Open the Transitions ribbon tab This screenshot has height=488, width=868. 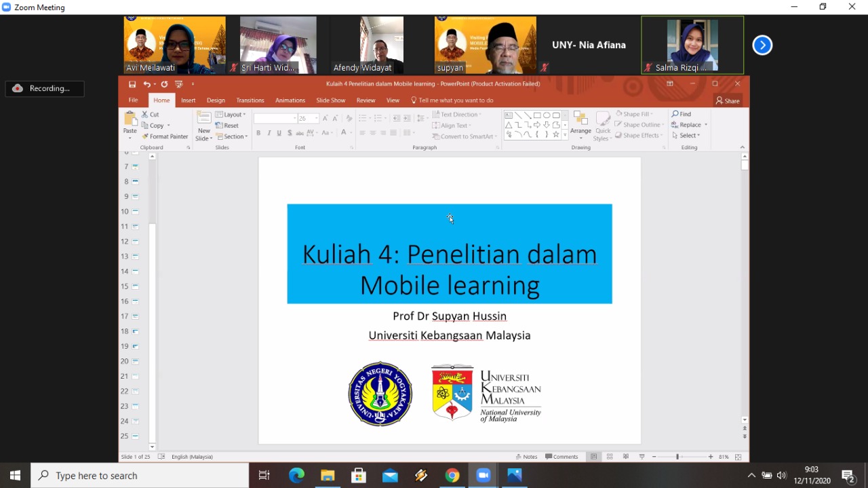pos(250,100)
